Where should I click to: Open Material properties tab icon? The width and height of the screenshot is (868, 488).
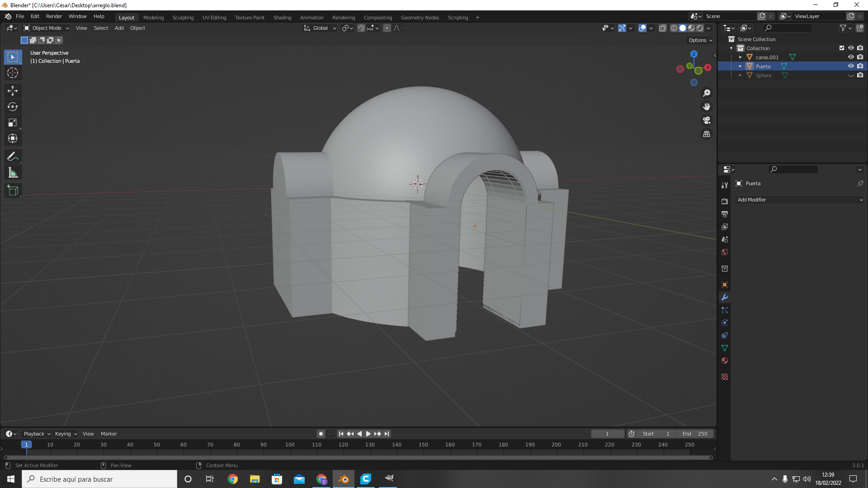coord(725,361)
